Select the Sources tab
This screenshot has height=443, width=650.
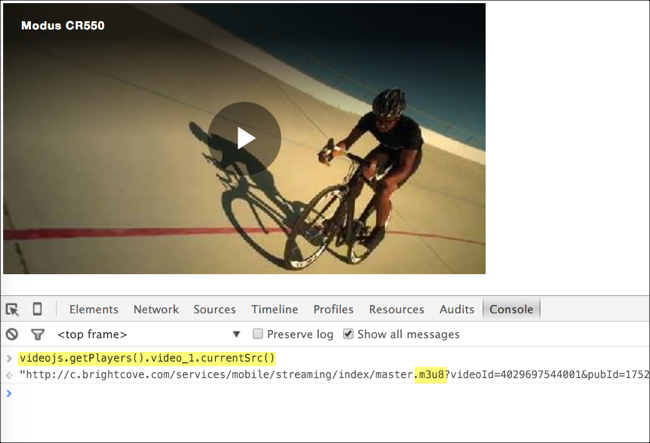pyautogui.click(x=214, y=309)
